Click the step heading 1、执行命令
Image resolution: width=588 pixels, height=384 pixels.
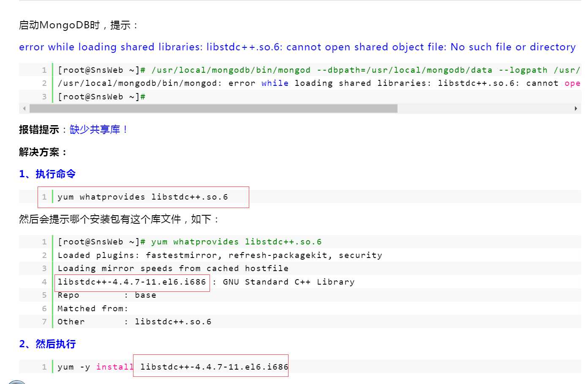[x=47, y=174]
